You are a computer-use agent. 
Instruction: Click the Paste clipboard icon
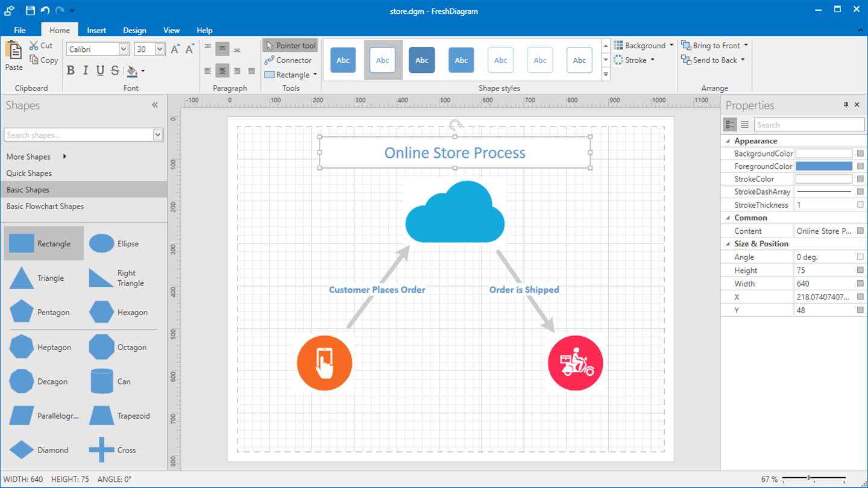click(x=14, y=49)
